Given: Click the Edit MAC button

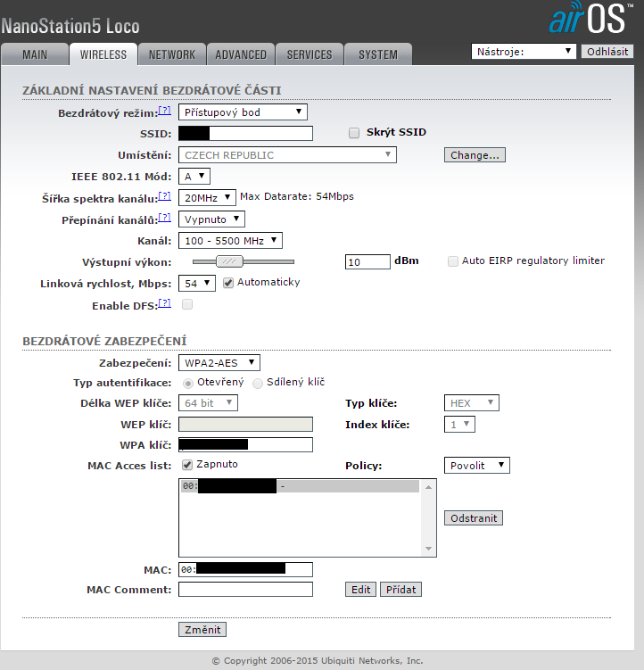Looking at the screenshot, I should point(360,589).
